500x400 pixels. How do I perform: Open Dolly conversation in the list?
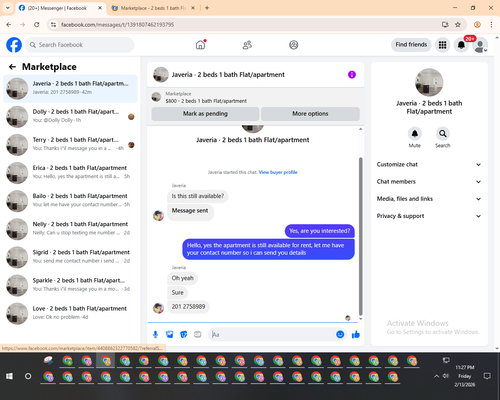pos(70,116)
